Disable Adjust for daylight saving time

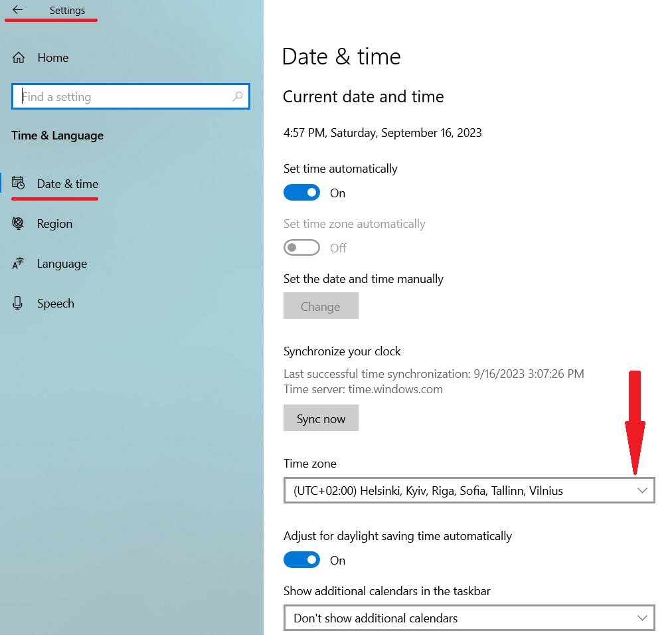301,559
